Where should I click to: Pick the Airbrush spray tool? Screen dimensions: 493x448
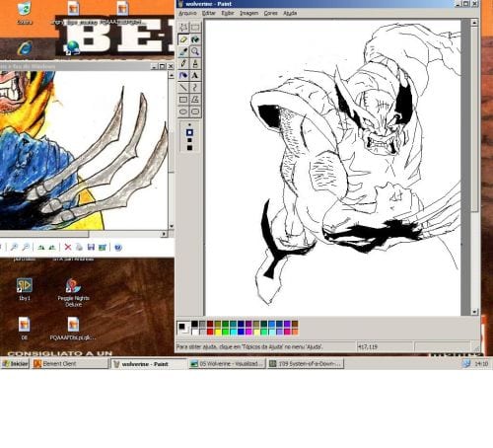(183, 75)
